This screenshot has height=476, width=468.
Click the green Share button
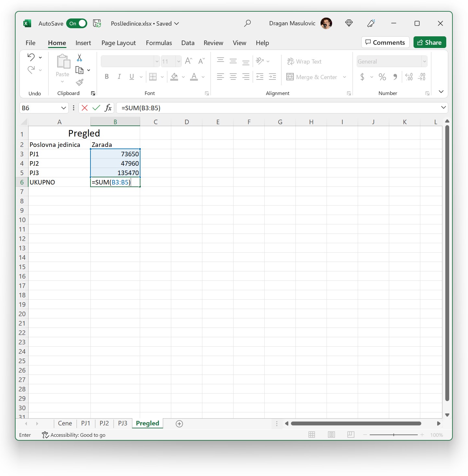click(x=430, y=42)
